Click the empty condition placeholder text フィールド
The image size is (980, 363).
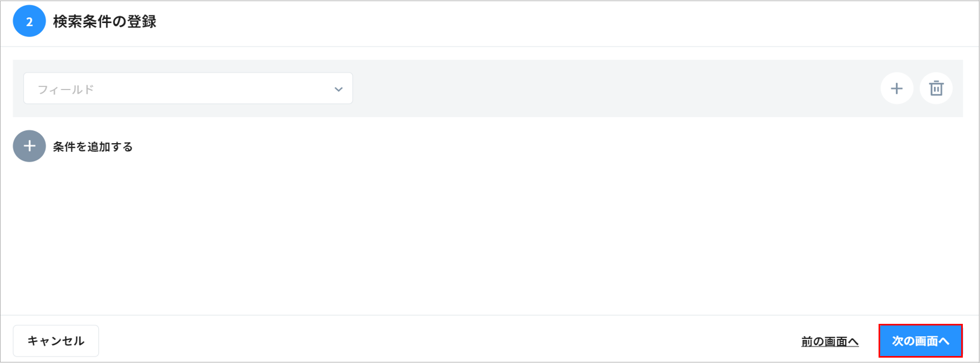point(65,88)
